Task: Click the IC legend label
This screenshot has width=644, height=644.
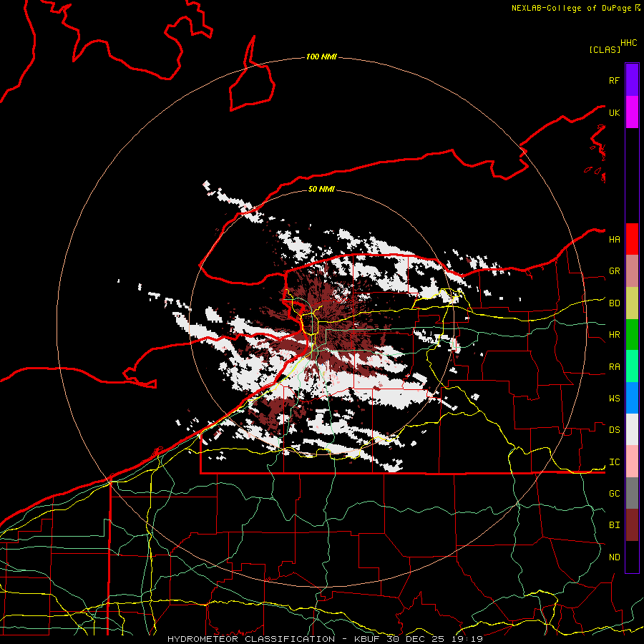Action: (614, 462)
